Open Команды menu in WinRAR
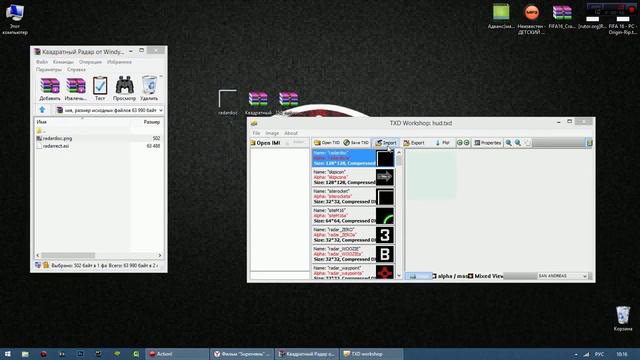The width and height of the screenshot is (640, 360). pos(63,62)
